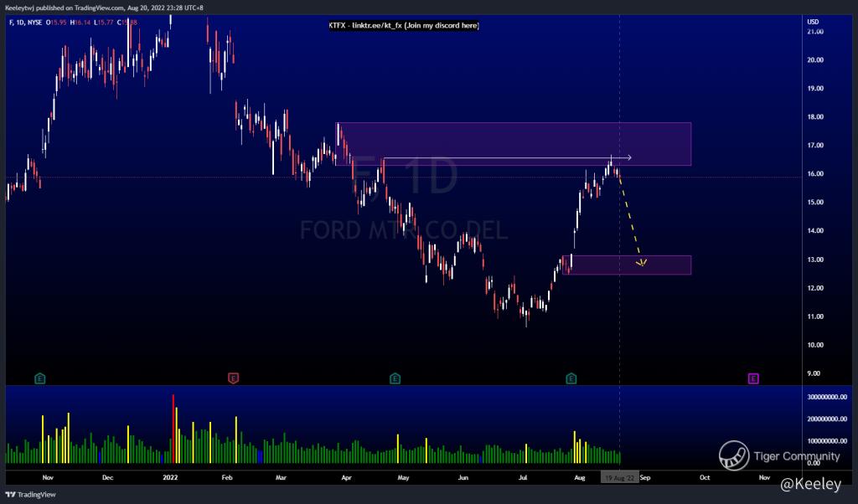The width and height of the screenshot is (858, 504).
Task: Click the 100000000.00 volume axis label
Action: (827, 441)
